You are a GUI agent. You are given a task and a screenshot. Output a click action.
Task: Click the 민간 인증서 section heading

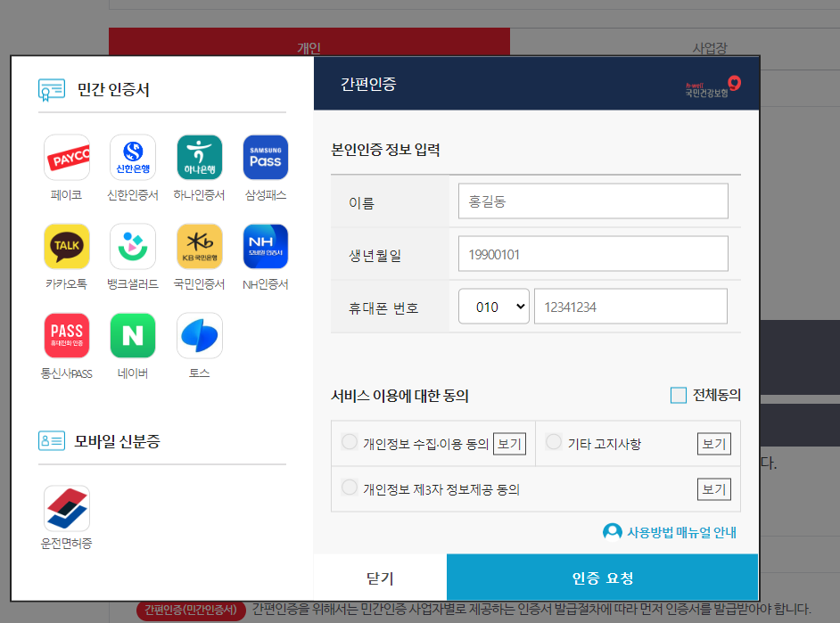[113, 89]
